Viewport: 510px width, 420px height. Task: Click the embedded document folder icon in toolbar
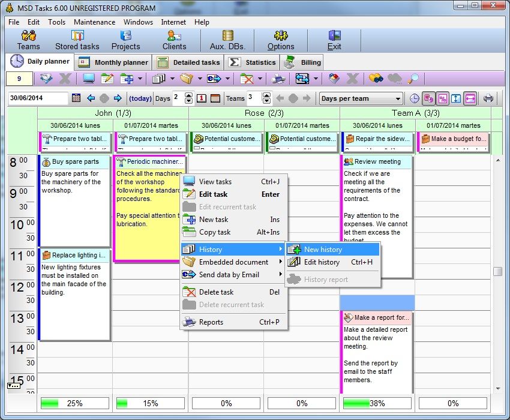pos(187,79)
